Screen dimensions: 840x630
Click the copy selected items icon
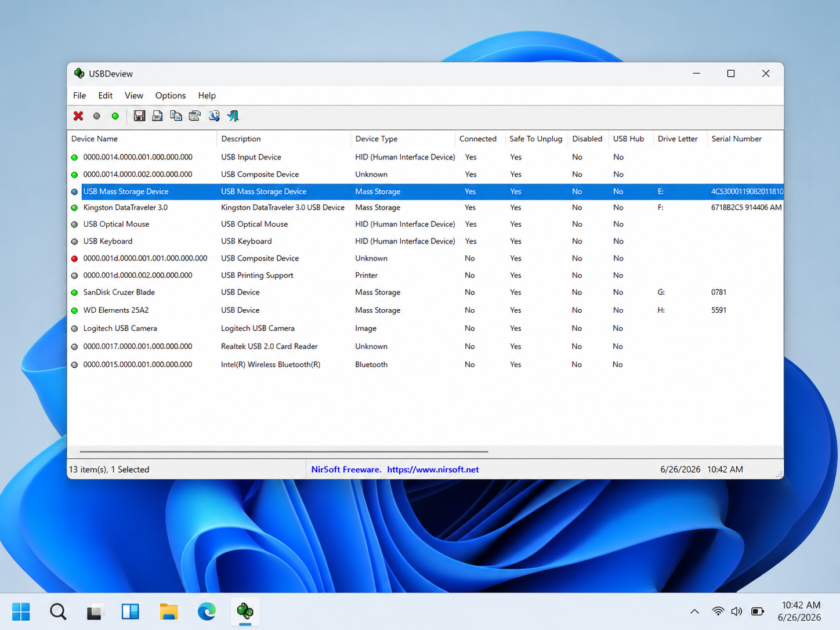tap(176, 116)
